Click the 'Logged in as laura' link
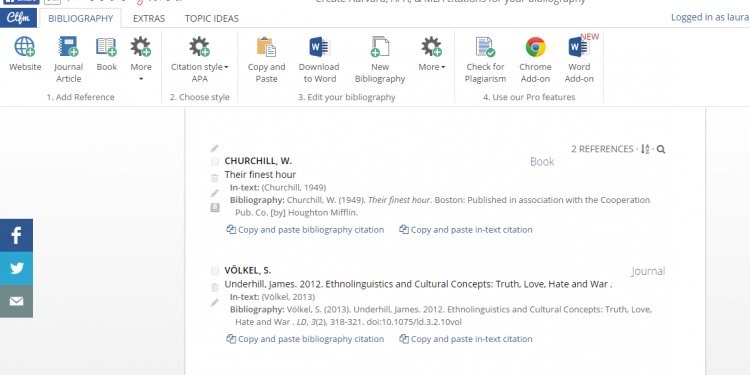The height and width of the screenshot is (375, 750). pyautogui.click(x=710, y=17)
